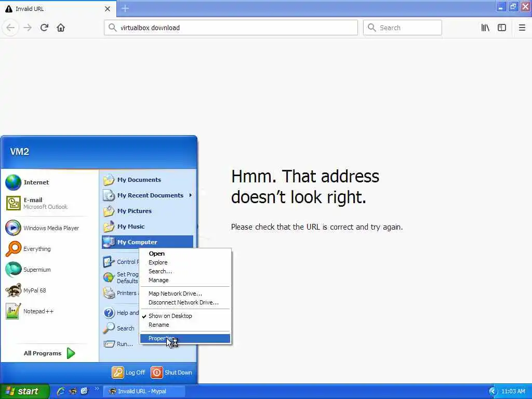
Task: Click the browser forward arrow
Action: [x=28, y=28]
